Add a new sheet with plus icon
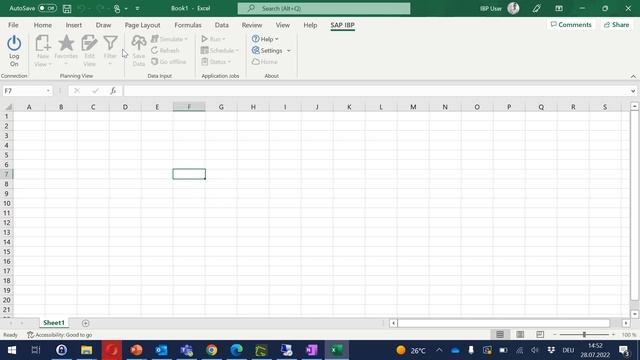The height and width of the screenshot is (360, 640). tap(85, 323)
